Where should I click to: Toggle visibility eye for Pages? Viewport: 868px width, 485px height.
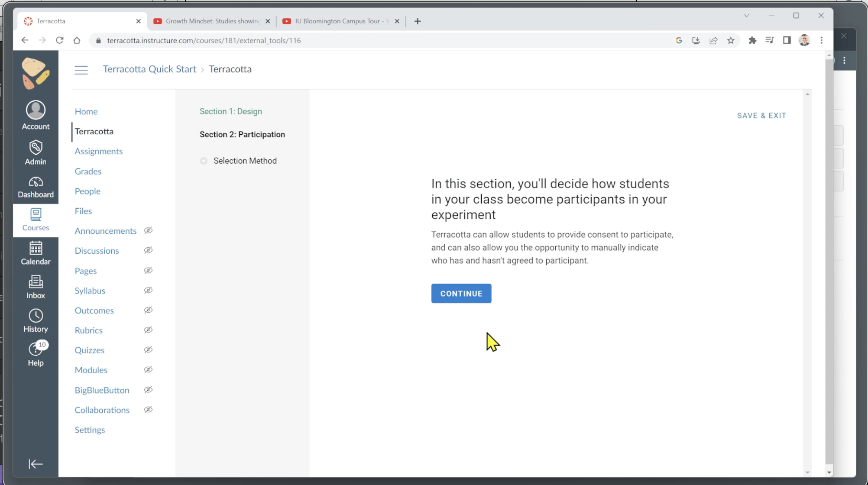point(148,270)
